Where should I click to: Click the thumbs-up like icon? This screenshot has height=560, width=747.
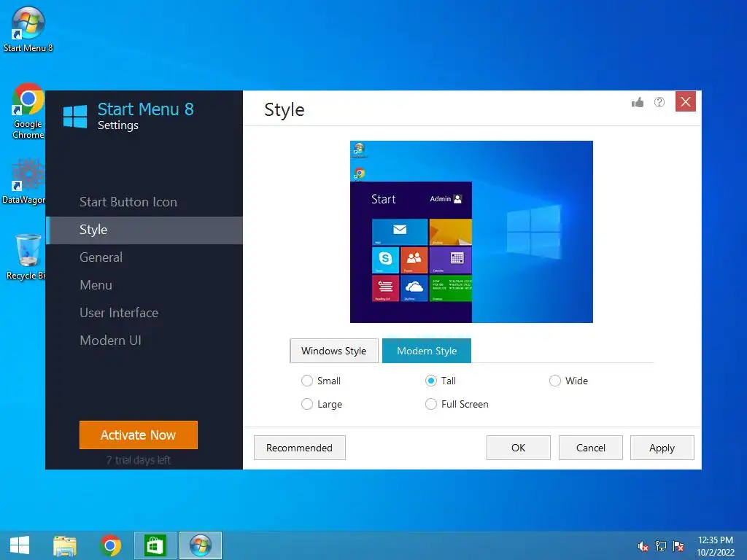click(x=638, y=102)
